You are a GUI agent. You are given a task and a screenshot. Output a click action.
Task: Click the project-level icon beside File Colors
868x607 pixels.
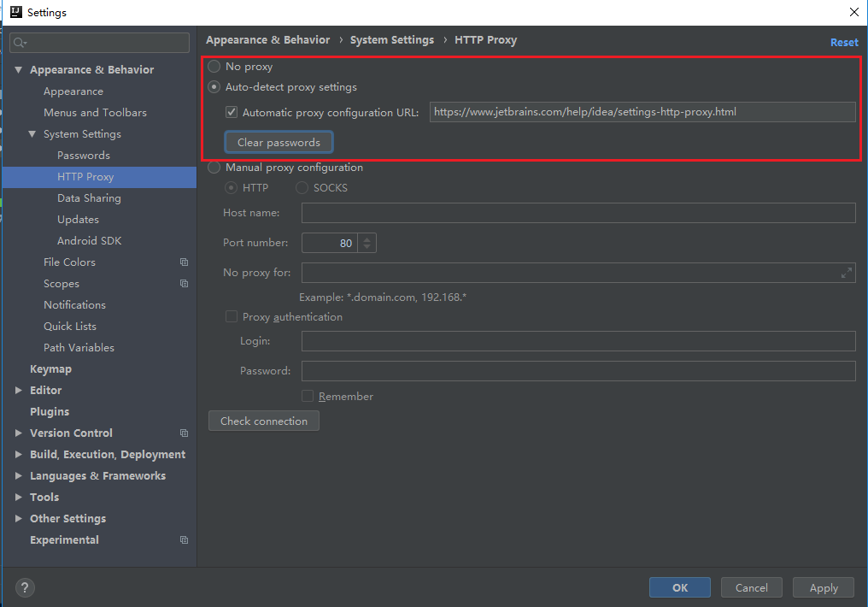(x=184, y=262)
